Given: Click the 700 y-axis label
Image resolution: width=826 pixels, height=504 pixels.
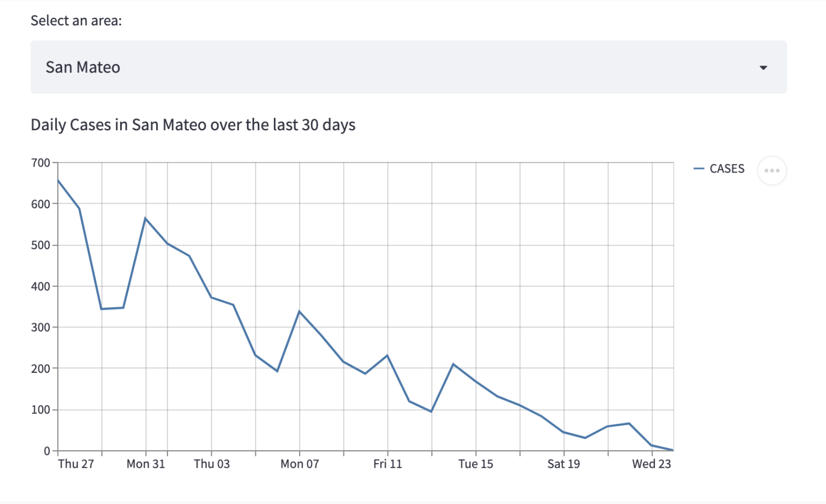Looking at the screenshot, I should pyautogui.click(x=40, y=163).
